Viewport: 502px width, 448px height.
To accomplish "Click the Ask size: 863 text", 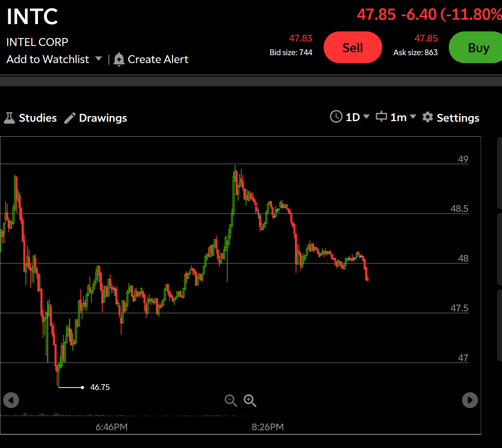I will 415,52.
